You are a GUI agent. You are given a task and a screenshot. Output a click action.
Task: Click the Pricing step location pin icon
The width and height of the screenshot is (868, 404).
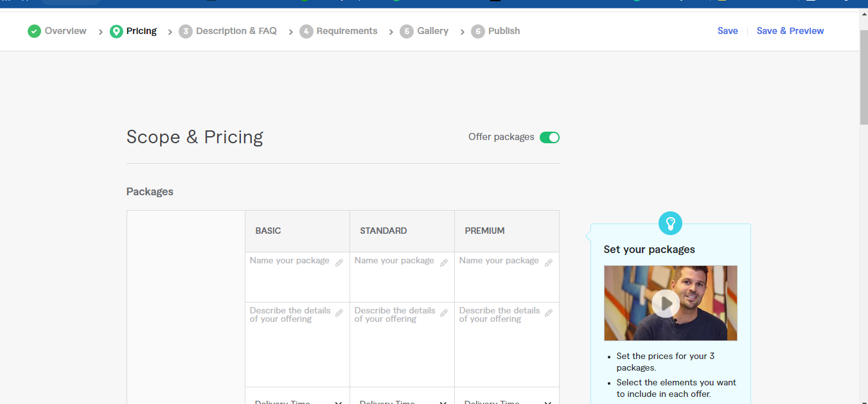pyautogui.click(x=116, y=31)
